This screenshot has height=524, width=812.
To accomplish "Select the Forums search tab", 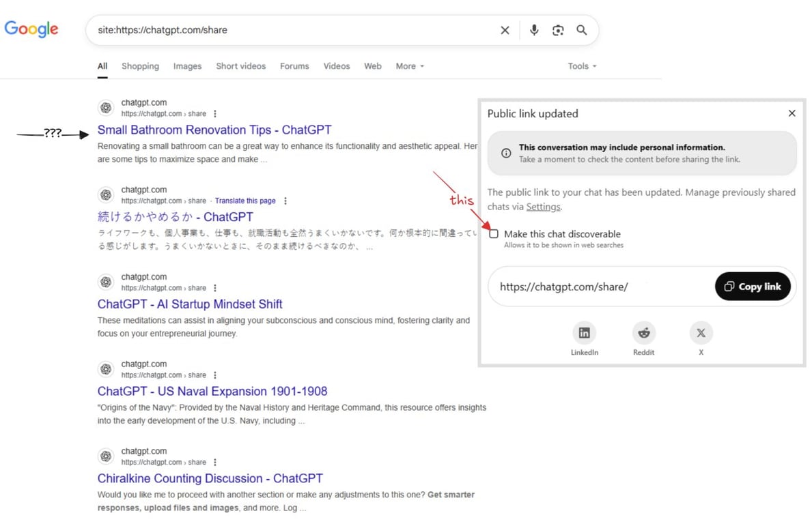I will pyautogui.click(x=294, y=66).
